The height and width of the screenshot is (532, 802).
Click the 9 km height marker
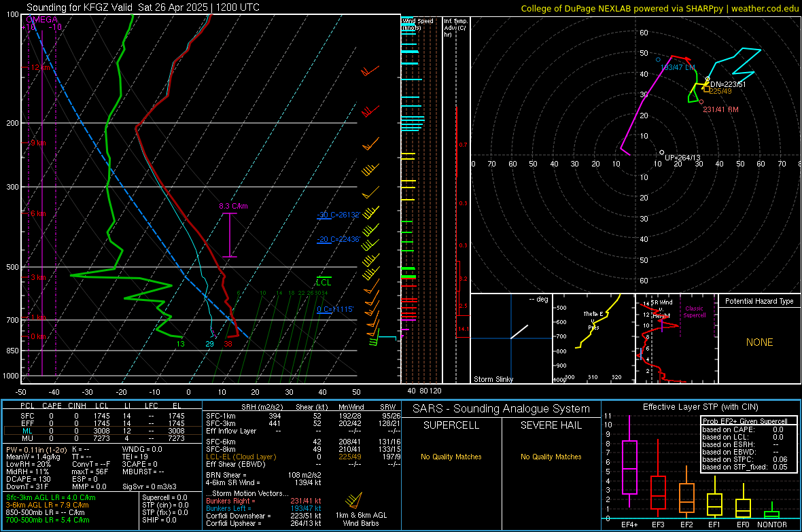tap(38, 143)
